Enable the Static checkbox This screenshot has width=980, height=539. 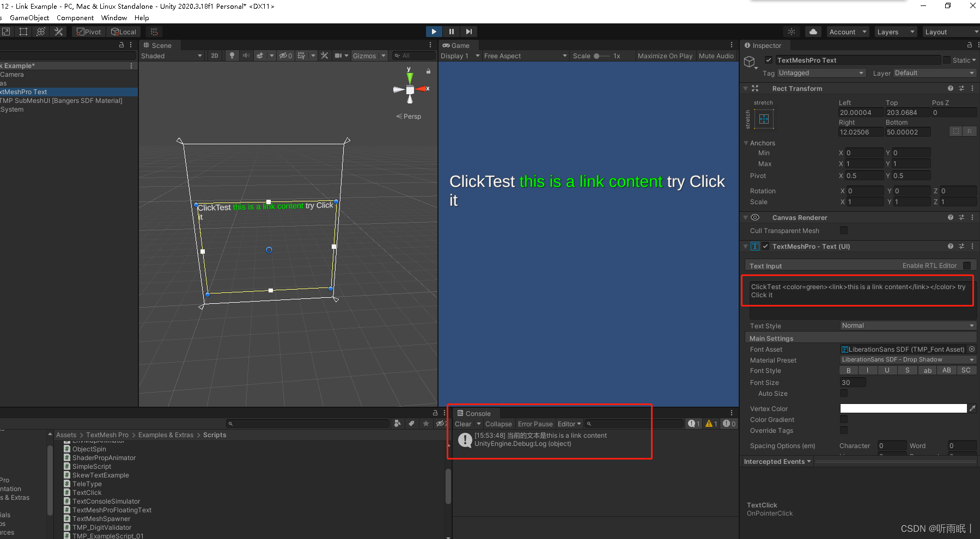(947, 60)
